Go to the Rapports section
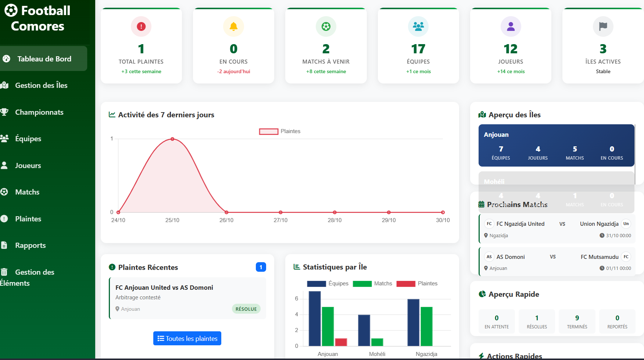644x360 pixels. (30, 245)
